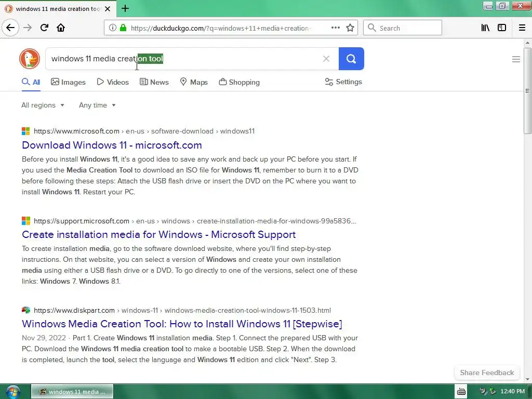Viewport: 532px width, 399px height.
Task: Switch to the Images tab
Action: tap(68, 82)
